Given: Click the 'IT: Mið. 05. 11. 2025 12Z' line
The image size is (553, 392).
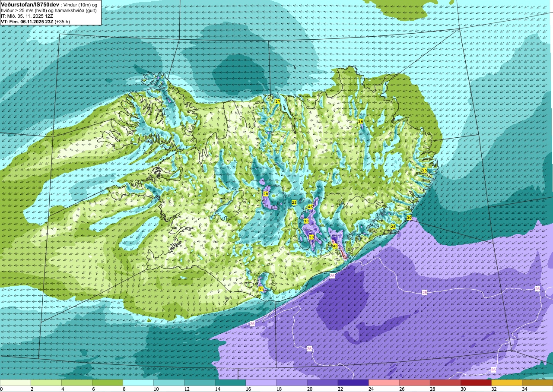Looking at the screenshot, I should [x=27, y=16].
